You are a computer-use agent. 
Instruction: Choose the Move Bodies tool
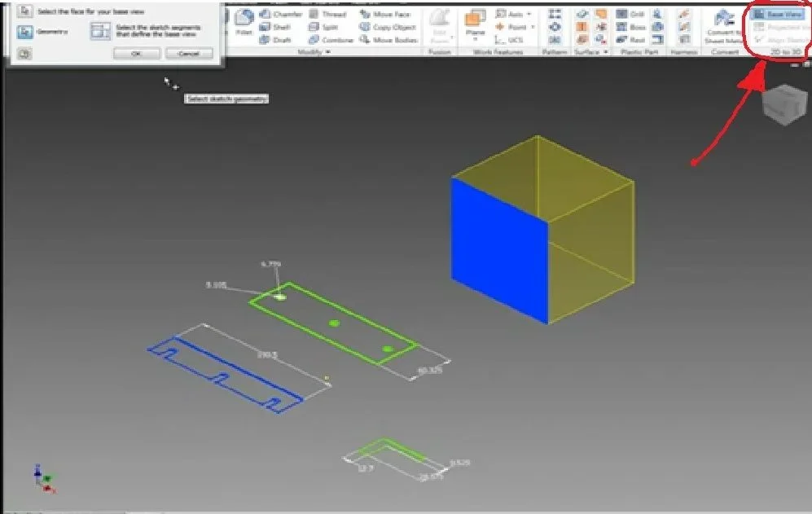pos(388,40)
